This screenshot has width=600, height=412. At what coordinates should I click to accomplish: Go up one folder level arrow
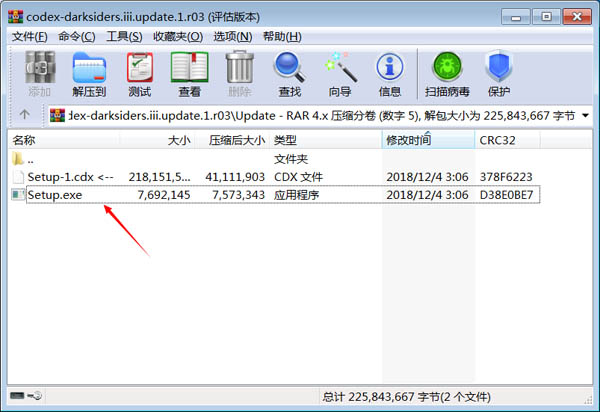click(24, 114)
